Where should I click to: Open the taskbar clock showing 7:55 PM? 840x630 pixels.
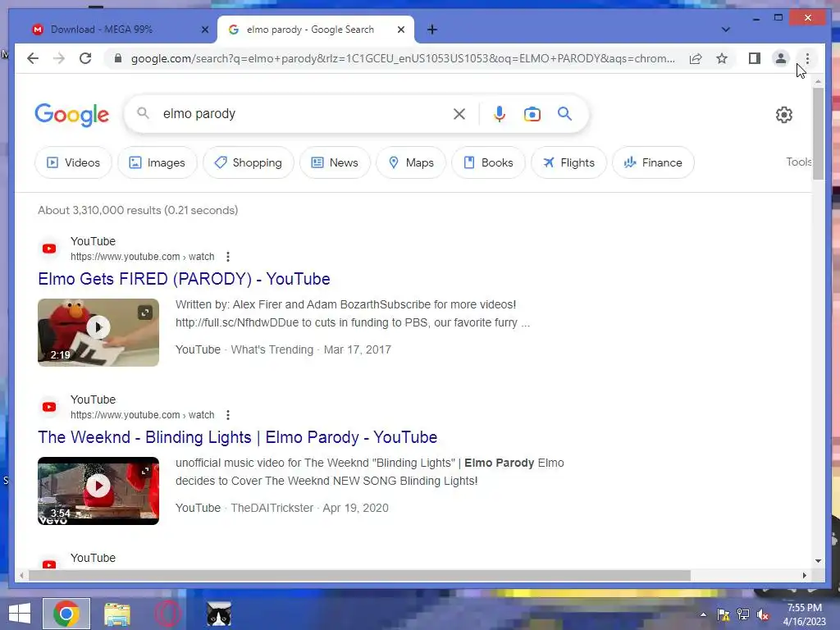[x=804, y=614]
